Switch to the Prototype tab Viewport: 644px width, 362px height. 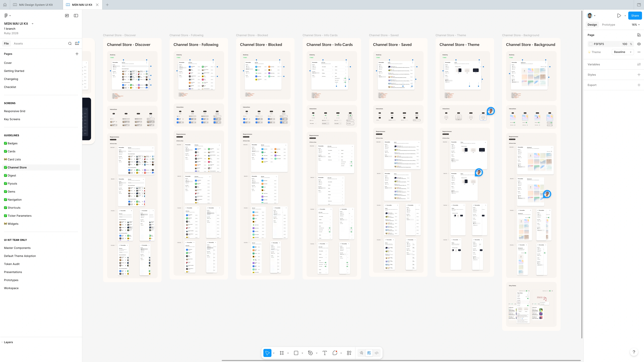608,25
